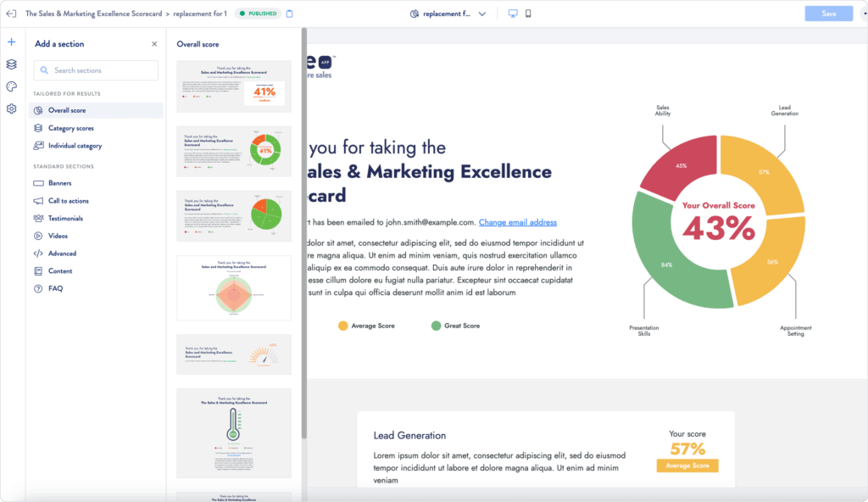This screenshot has width=868, height=502.
Task: Click the Change email address link
Action: [x=517, y=222]
